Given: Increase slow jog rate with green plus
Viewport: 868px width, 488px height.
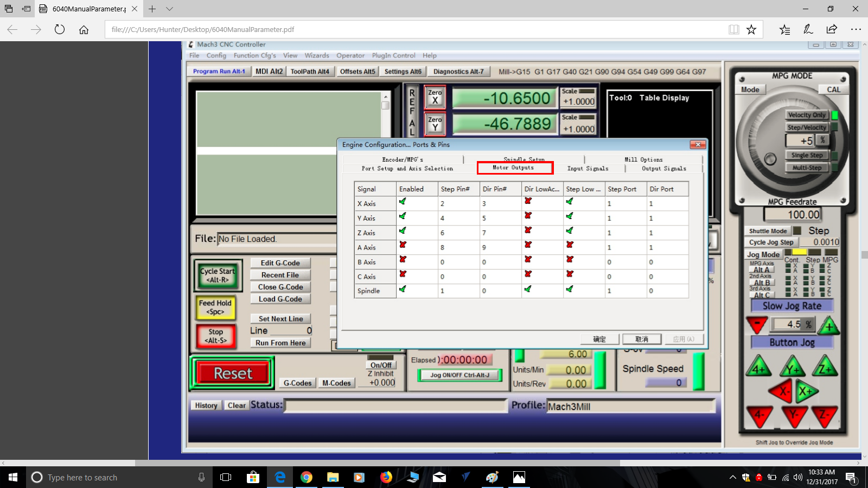Looking at the screenshot, I should click(828, 325).
